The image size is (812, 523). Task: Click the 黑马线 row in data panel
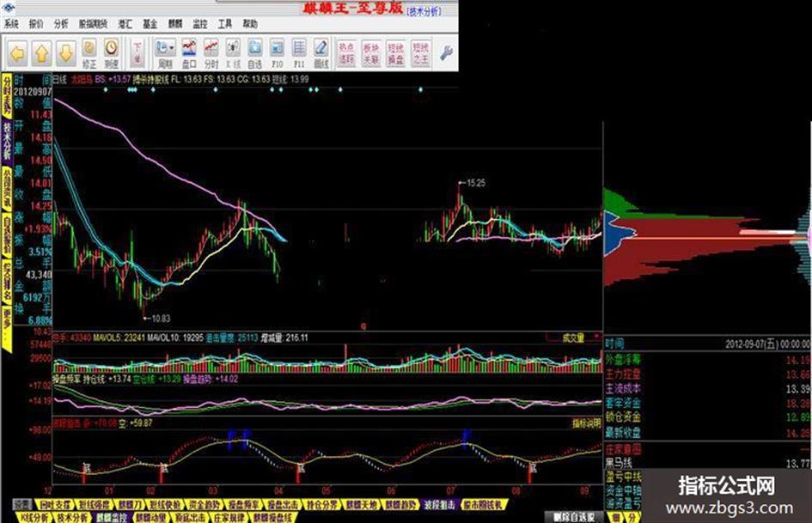point(708,463)
